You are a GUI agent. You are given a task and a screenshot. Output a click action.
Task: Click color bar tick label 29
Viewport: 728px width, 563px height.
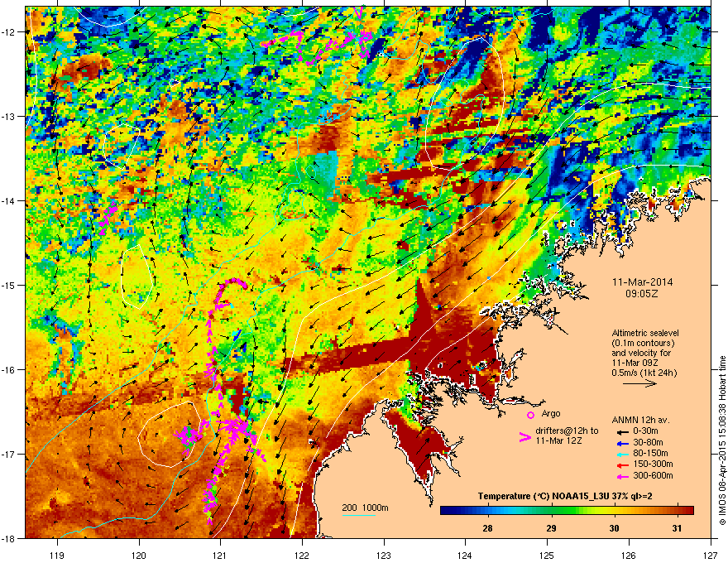pyautogui.click(x=551, y=528)
